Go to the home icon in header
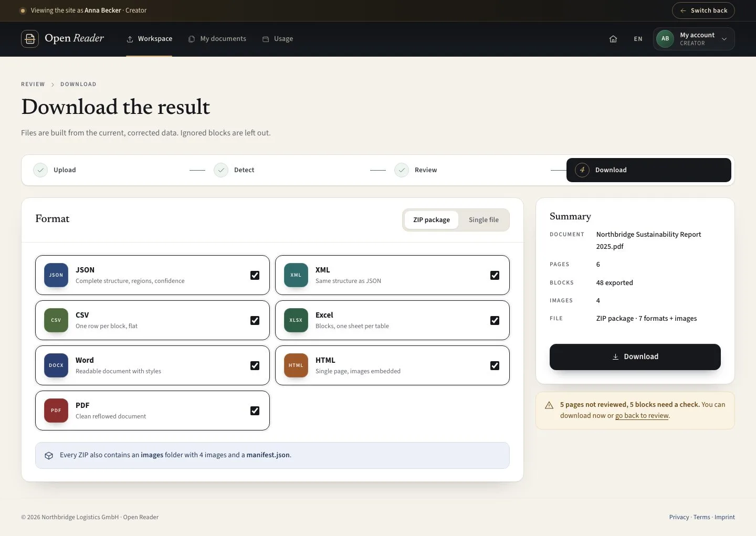The height and width of the screenshot is (536, 756). [x=613, y=39]
